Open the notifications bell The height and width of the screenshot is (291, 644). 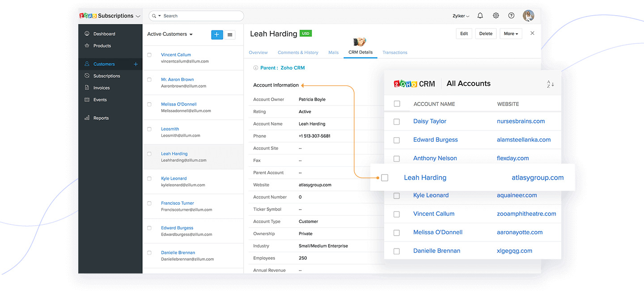coord(480,16)
